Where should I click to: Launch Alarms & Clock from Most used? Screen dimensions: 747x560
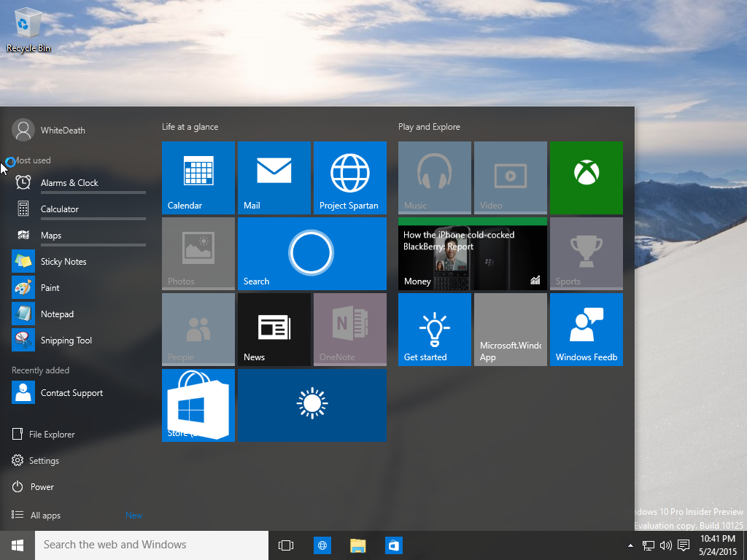pos(79,182)
